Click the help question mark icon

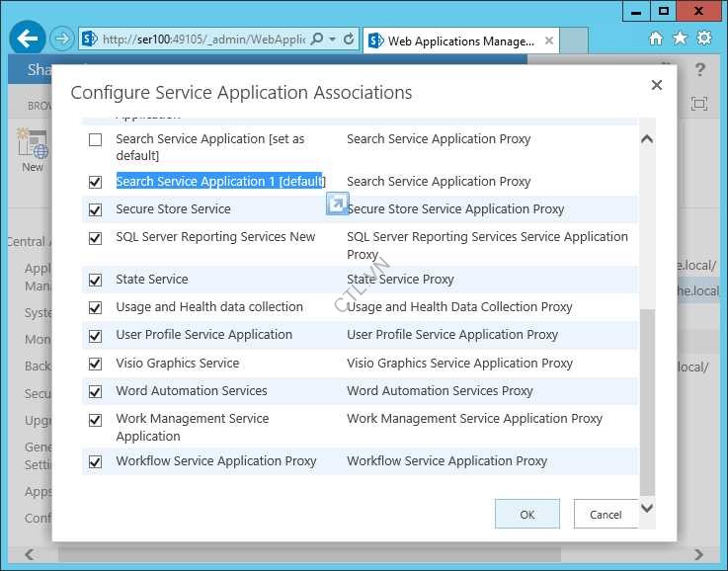coord(699,70)
